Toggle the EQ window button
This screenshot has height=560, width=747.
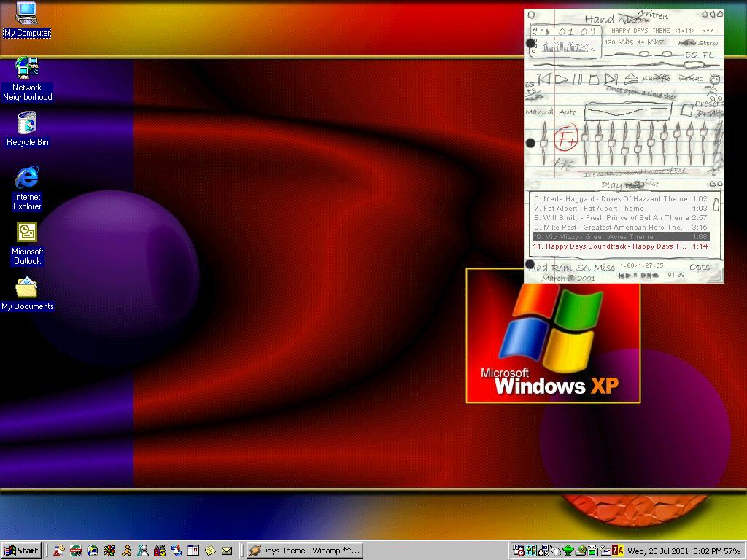(x=691, y=55)
